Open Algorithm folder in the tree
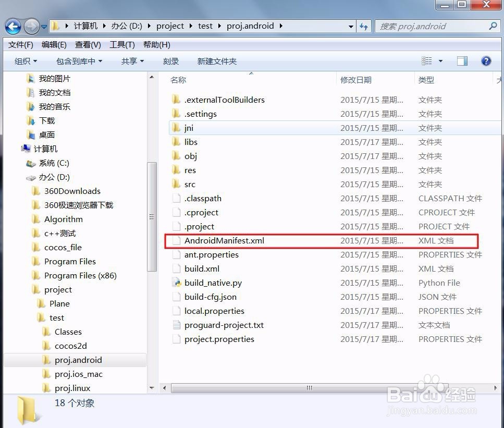504x428 pixels. [63, 219]
